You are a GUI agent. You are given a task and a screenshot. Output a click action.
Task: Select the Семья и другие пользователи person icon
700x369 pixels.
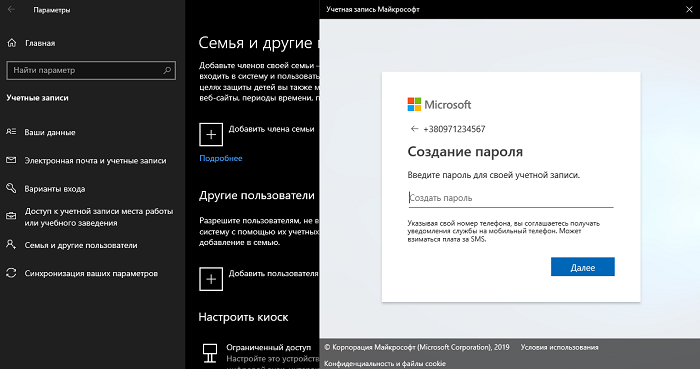point(11,244)
